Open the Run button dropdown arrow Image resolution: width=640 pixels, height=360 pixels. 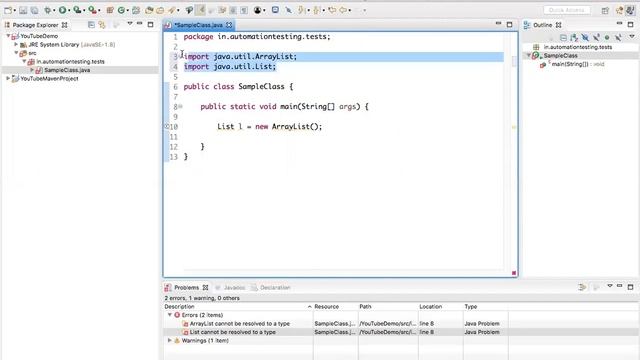(69, 11)
